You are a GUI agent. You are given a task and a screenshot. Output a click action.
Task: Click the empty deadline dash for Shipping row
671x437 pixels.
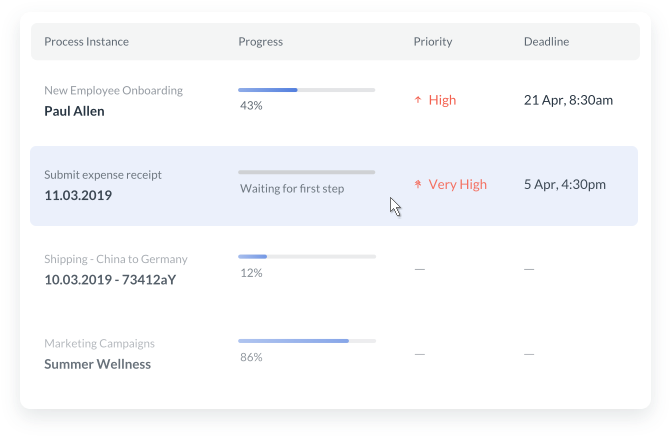tap(529, 269)
